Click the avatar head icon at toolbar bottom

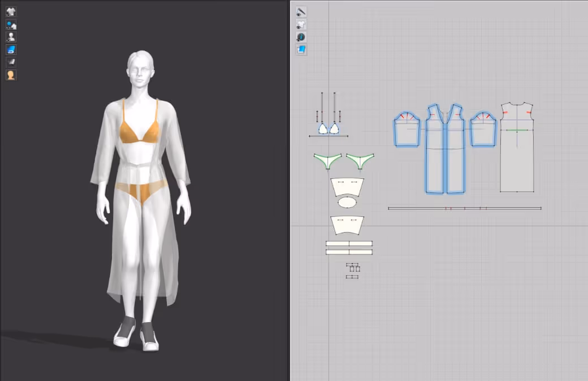(x=11, y=74)
